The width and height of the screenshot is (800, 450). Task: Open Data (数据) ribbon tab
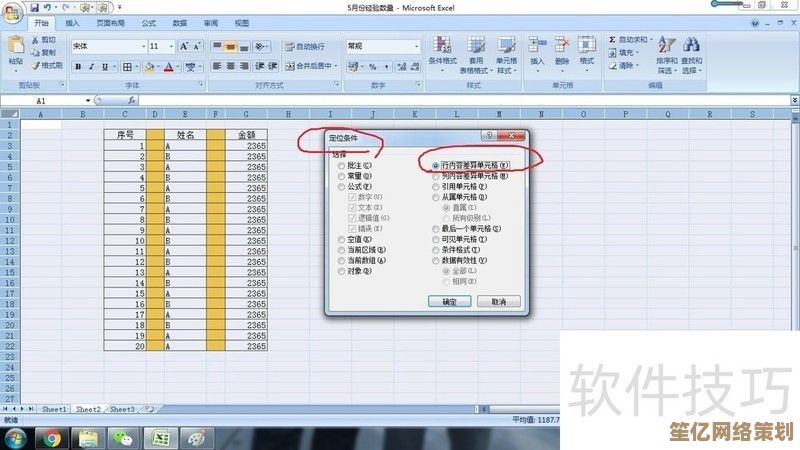[x=180, y=23]
